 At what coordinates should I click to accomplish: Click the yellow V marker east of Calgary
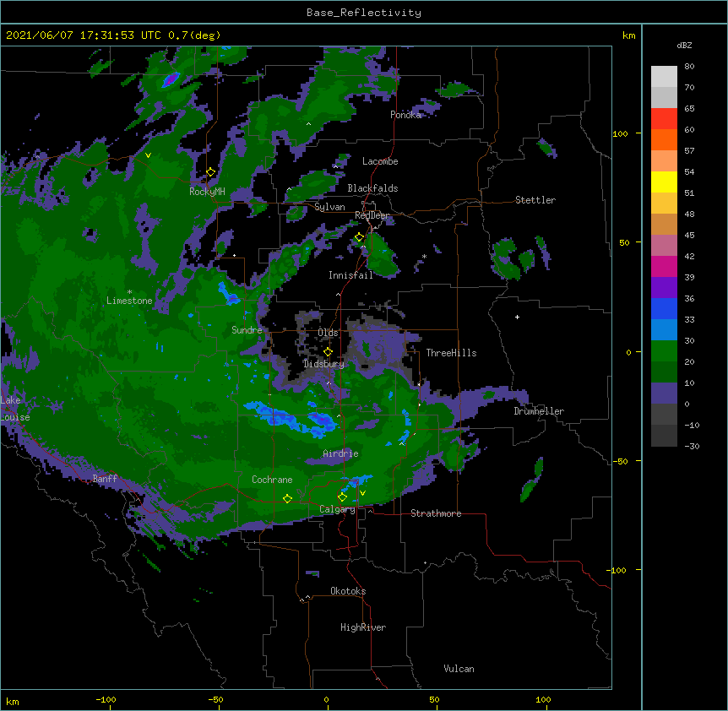pos(362,493)
